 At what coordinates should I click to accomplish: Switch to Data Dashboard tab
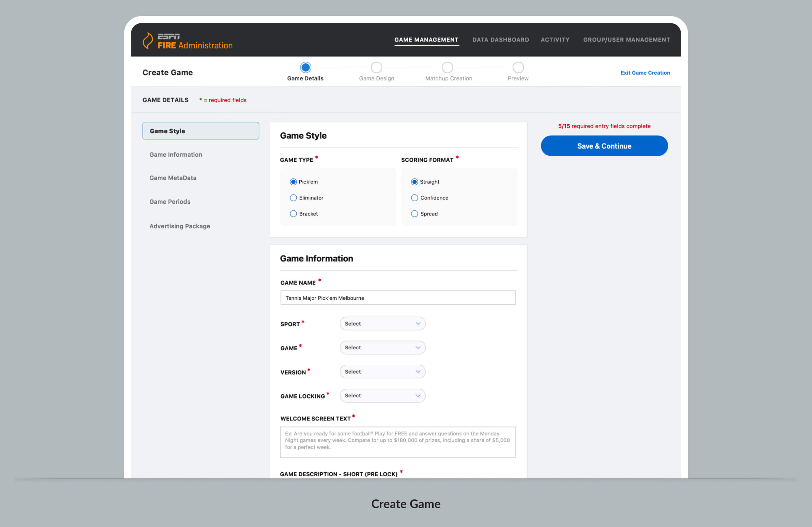coord(500,40)
